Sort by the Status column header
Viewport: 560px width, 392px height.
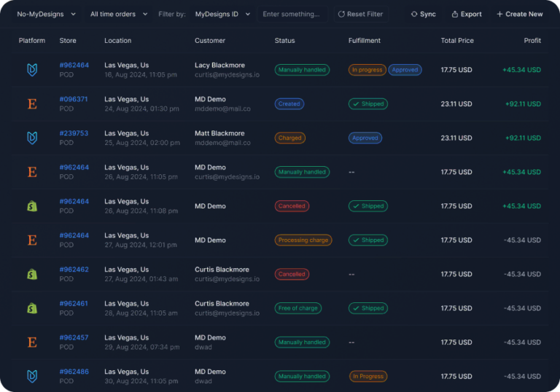(284, 41)
